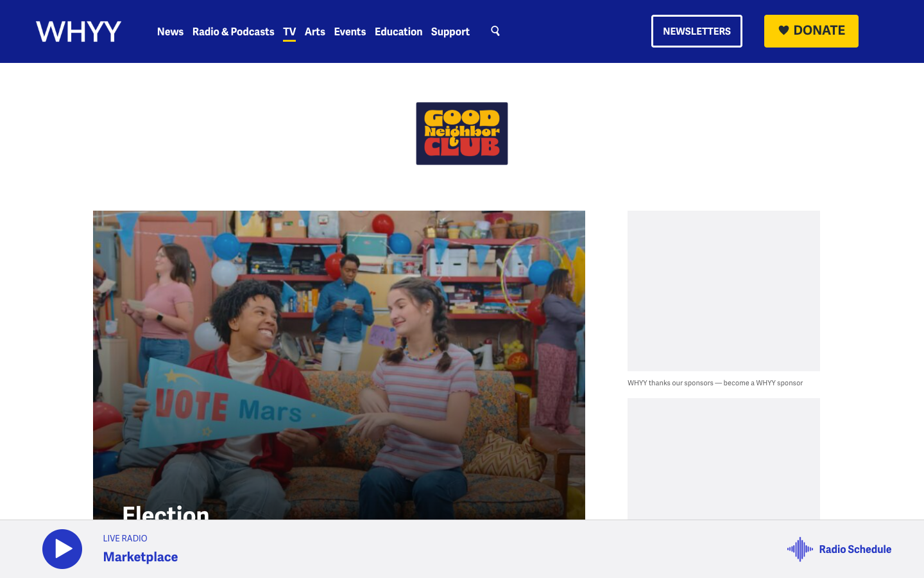Image resolution: width=924 pixels, height=578 pixels.
Task: Go to the Events menu item
Action: [350, 31]
